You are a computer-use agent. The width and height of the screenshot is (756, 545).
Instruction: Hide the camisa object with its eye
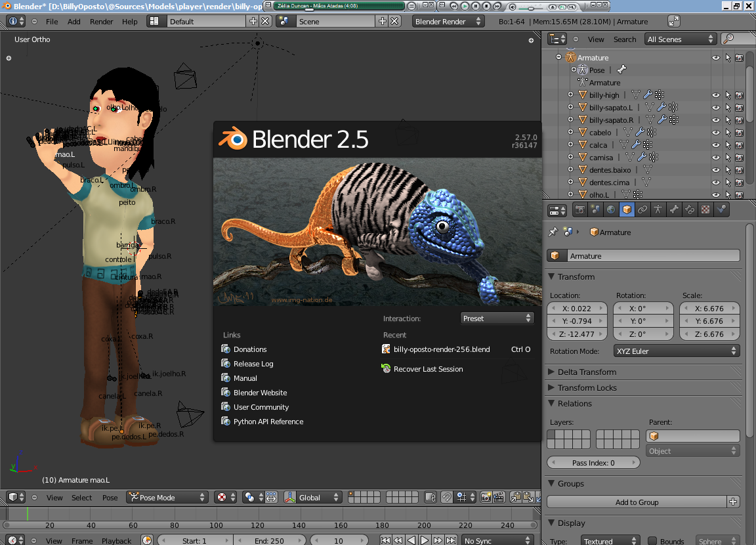tap(716, 158)
